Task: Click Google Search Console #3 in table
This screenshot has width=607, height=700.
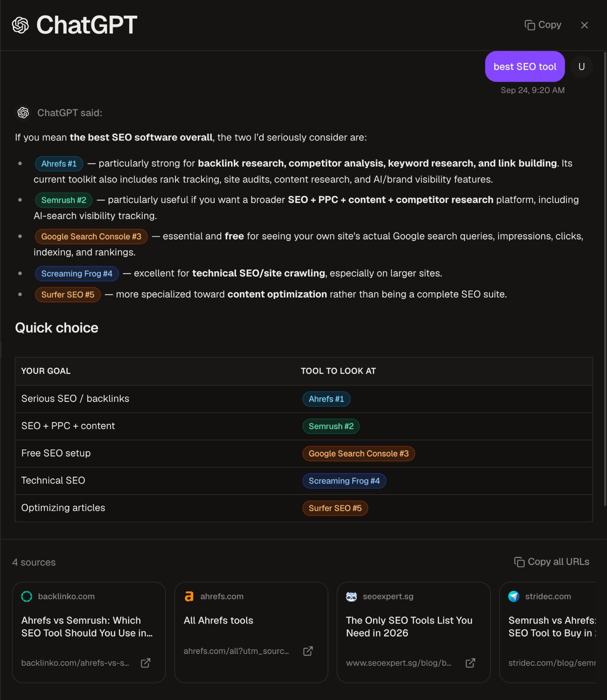Action: pyautogui.click(x=359, y=453)
